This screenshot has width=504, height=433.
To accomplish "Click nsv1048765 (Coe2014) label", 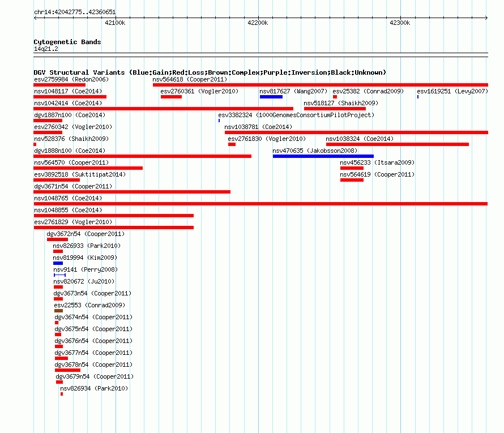I will point(68,198).
